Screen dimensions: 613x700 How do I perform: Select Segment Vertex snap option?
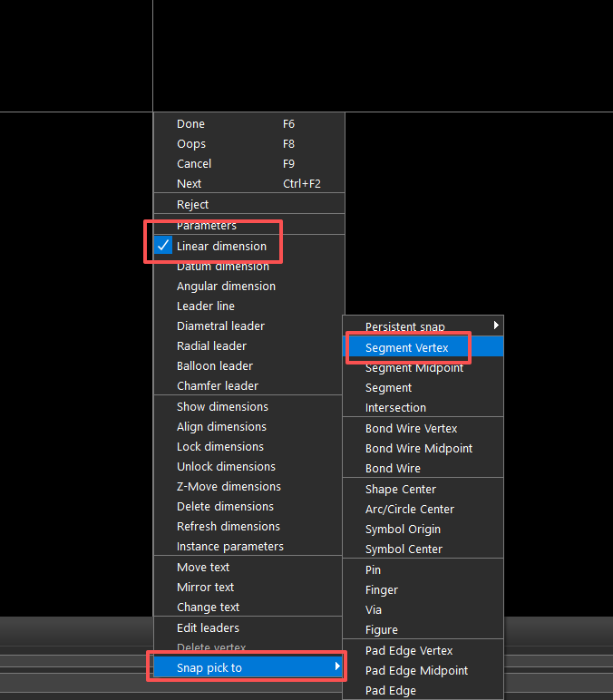point(406,347)
